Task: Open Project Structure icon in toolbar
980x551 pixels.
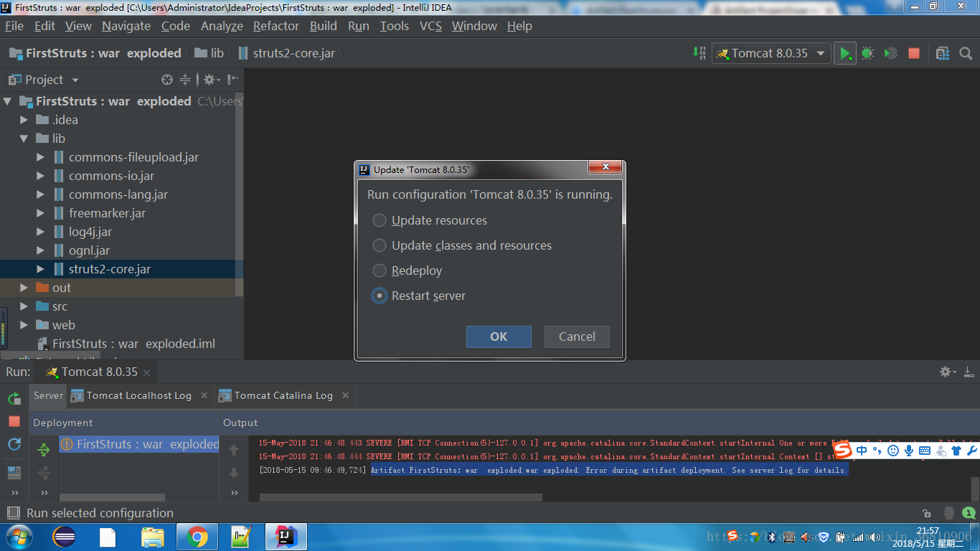Action: 943,53
